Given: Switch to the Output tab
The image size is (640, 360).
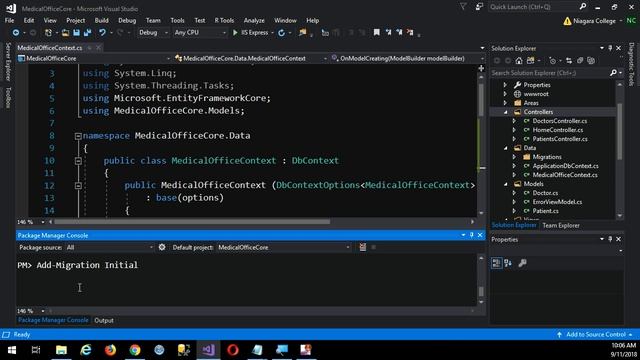Looking at the screenshot, I should [104, 320].
